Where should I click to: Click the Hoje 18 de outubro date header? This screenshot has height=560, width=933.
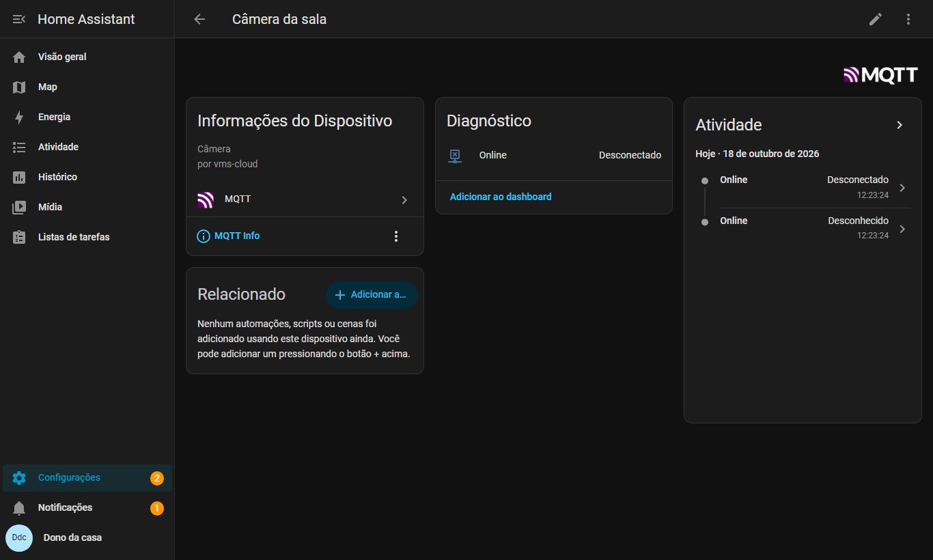click(x=757, y=154)
